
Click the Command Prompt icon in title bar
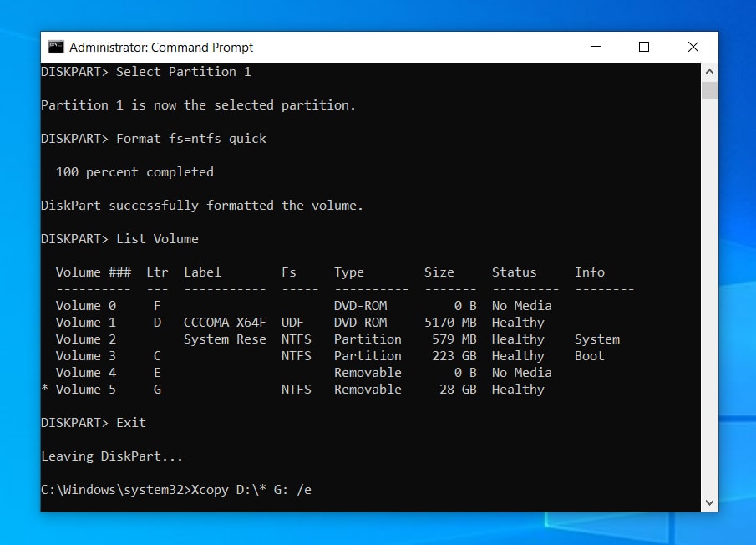click(x=57, y=47)
